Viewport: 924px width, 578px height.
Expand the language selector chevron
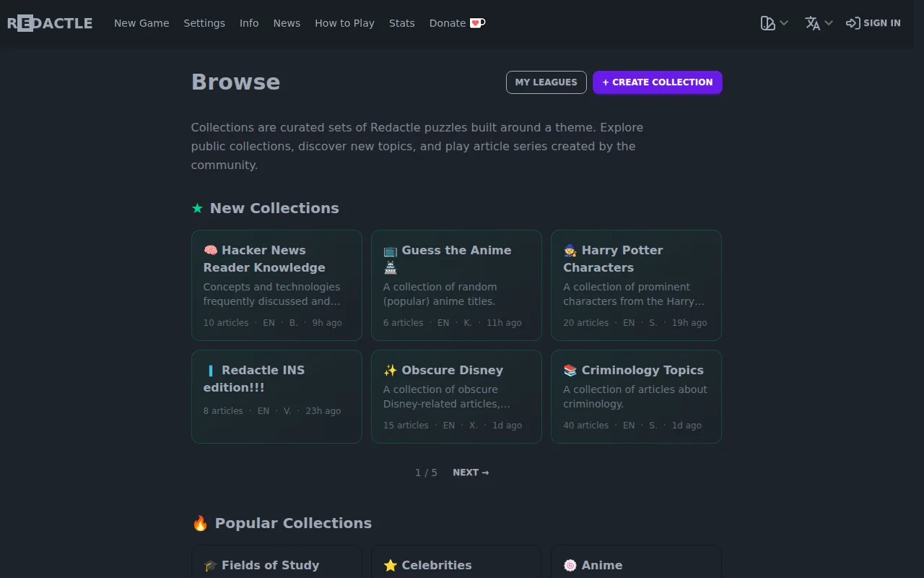829,23
